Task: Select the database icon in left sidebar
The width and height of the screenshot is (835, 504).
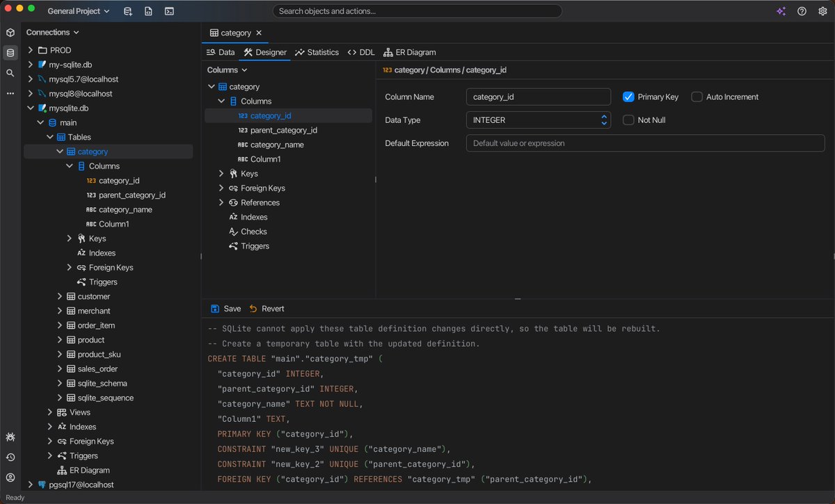Action: coord(10,53)
